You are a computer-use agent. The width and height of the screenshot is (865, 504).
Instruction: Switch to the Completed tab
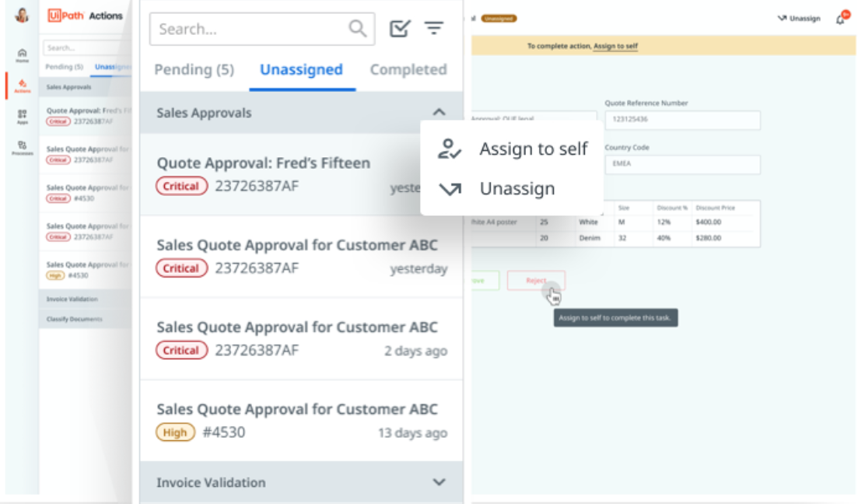click(408, 70)
